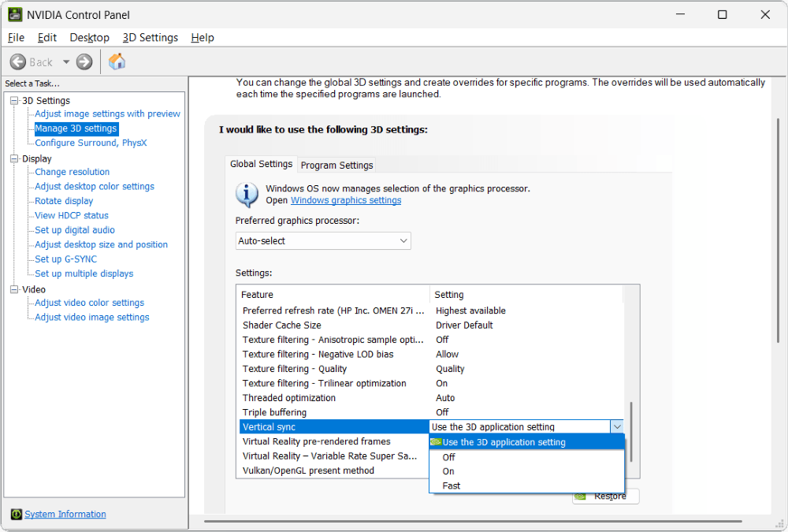Choose Fast in Vertical sync list
Screen dimensions: 788x532
point(526,485)
